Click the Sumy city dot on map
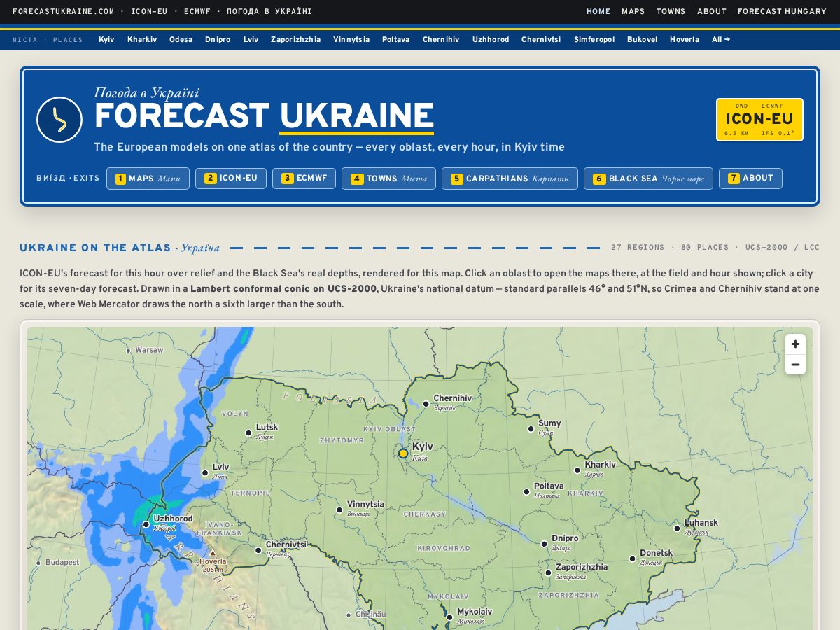Viewport: 840px width, 630px height. pyautogui.click(x=531, y=429)
